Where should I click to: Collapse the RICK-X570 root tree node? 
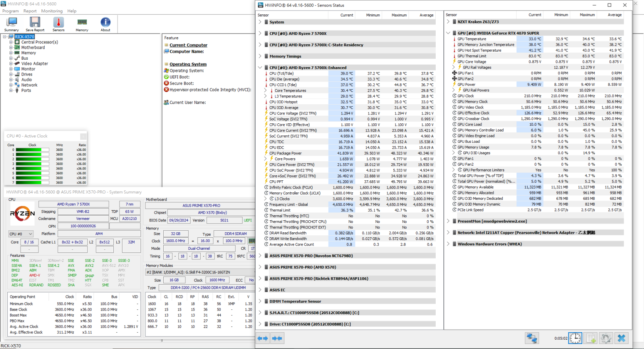pos(5,37)
